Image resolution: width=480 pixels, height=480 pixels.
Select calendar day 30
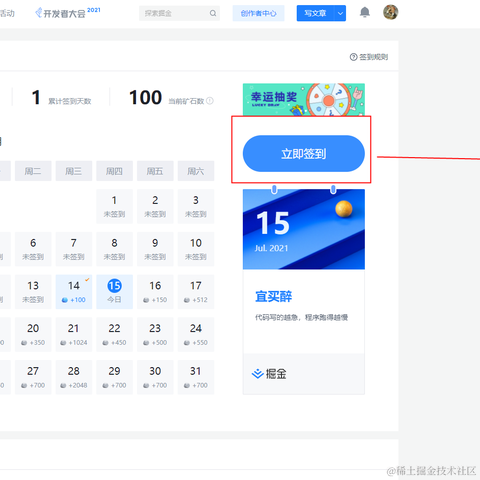(x=155, y=377)
